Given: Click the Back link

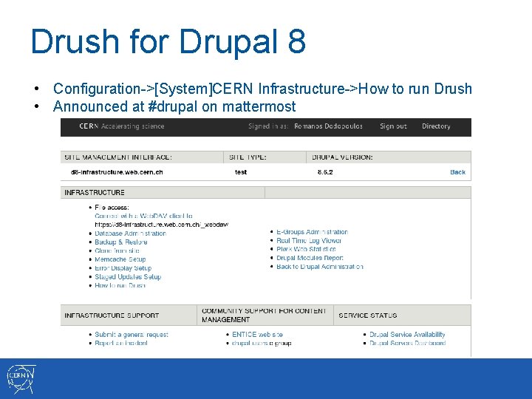Looking at the screenshot, I should (x=457, y=172).
